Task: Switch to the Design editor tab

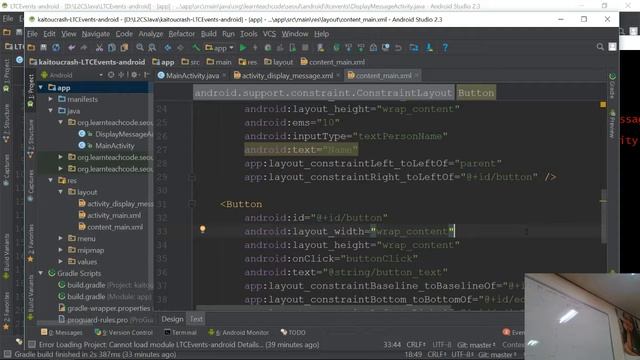Action: 172,319
